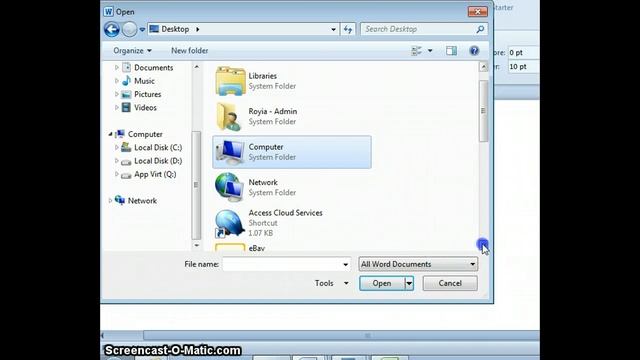This screenshot has width=640, height=360.
Task: Open the Organize menu
Action: [132, 51]
